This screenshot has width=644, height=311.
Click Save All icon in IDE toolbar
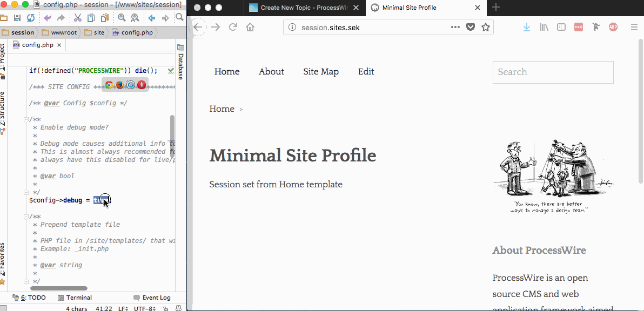pyautogui.click(x=17, y=18)
